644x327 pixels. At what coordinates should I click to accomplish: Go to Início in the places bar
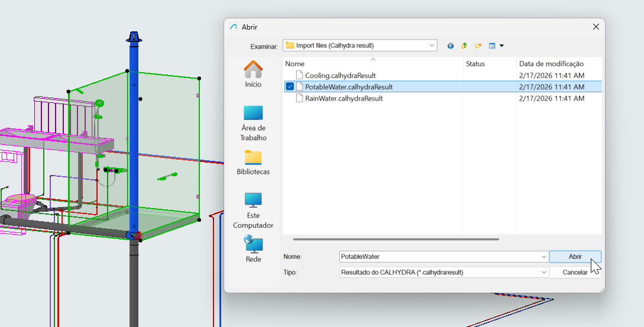[x=253, y=74]
